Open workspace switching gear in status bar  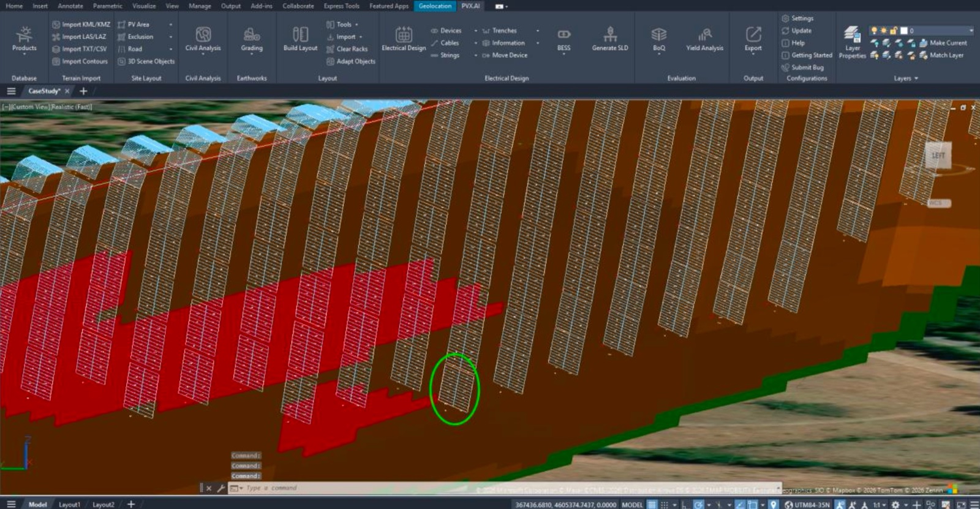(x=895, y=505)
